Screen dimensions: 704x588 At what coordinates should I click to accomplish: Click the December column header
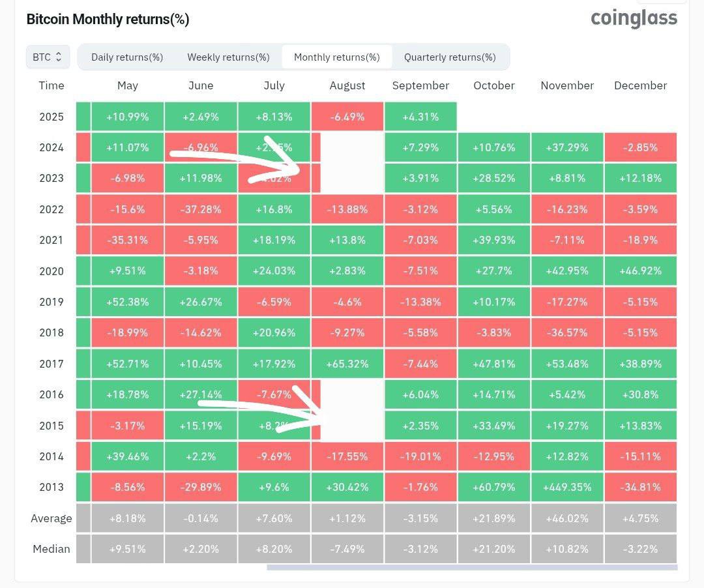[640, 85]
